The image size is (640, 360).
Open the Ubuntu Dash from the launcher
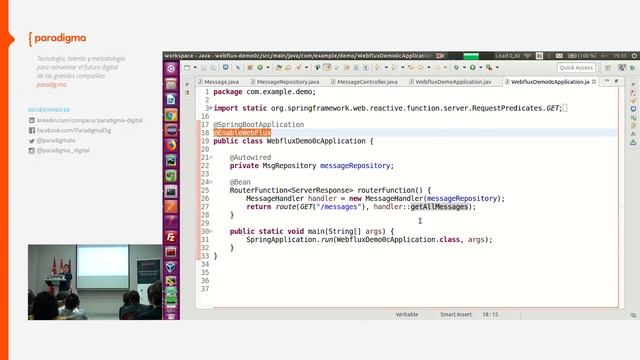click(171, 69)
